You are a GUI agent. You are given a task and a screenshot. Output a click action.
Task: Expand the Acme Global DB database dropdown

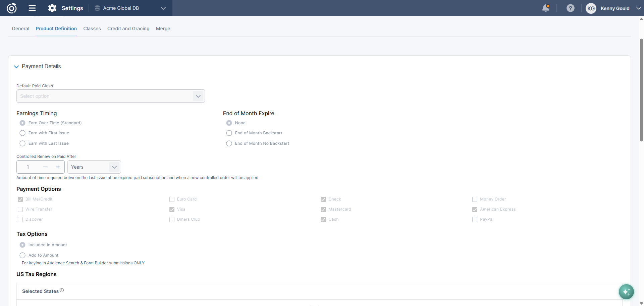pyautogui.click(x=163, y=8)
